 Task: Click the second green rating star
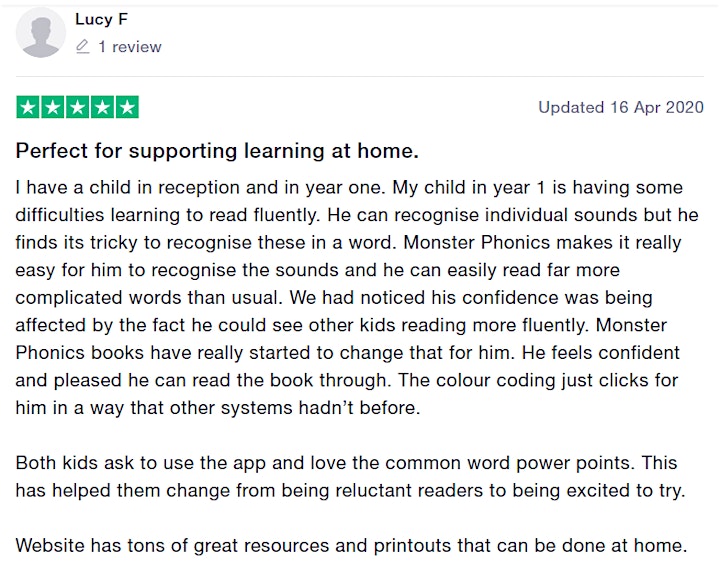tap(53, 107)
